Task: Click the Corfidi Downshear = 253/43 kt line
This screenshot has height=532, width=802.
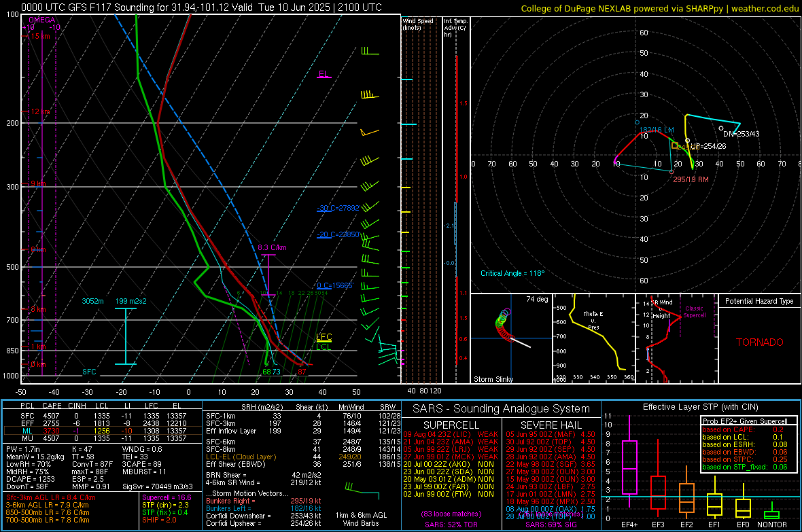Action: (x=264, y=516)
